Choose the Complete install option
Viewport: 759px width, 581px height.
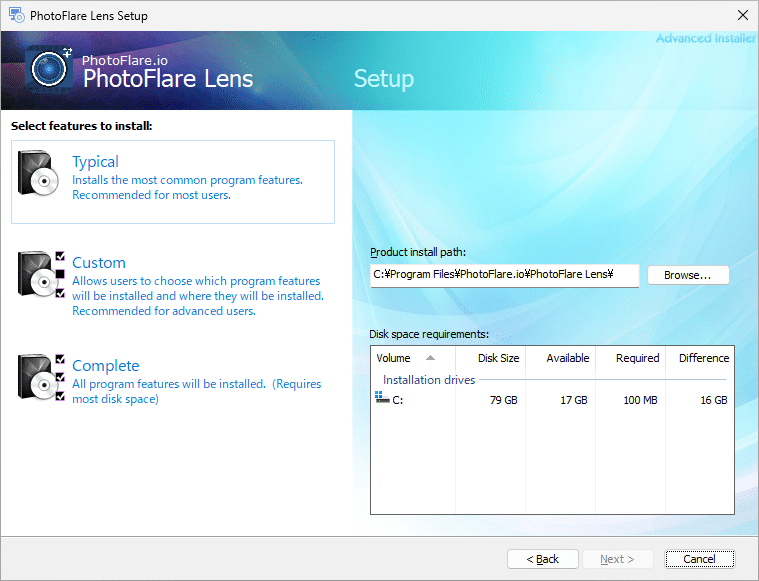173,382
